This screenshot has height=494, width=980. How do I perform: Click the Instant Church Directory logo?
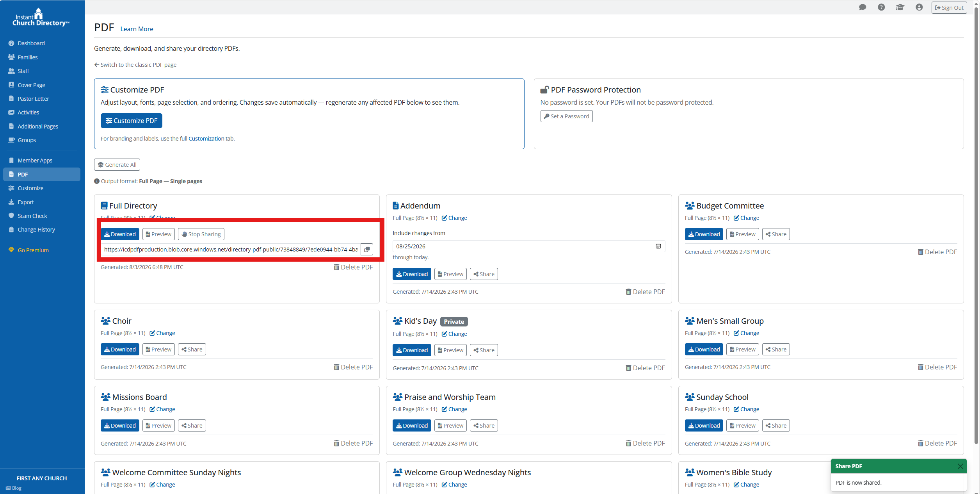pyautogui.click(x=41, y=17)
